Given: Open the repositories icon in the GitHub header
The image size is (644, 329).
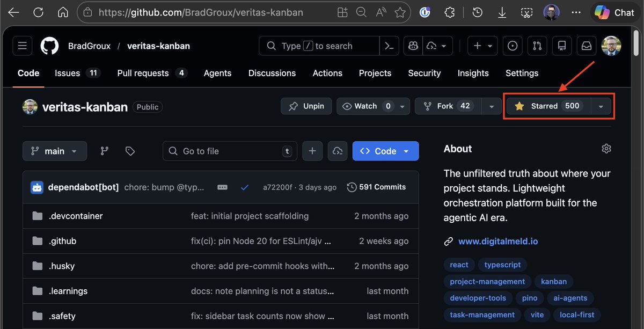Looking at the screenshot, I should [x=562, y=46].
